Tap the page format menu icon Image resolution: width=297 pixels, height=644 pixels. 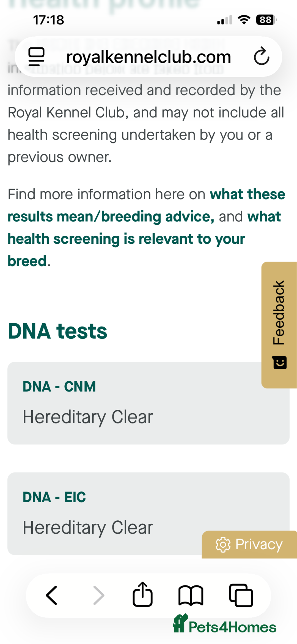pyautogui.click(x=36, y=57)
